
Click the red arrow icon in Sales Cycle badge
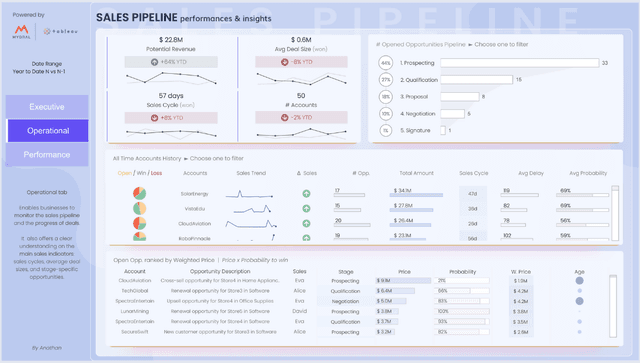click(154, 118)
